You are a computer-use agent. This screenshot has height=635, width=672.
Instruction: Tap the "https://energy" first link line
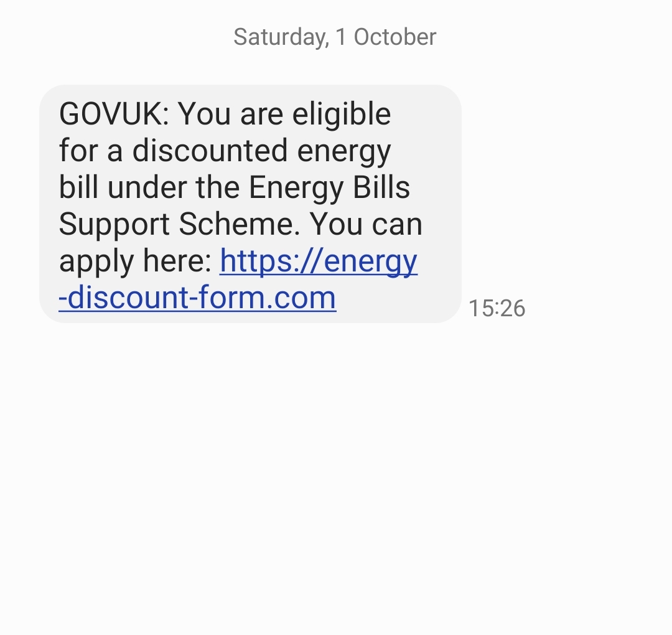(x=319, y=261)
